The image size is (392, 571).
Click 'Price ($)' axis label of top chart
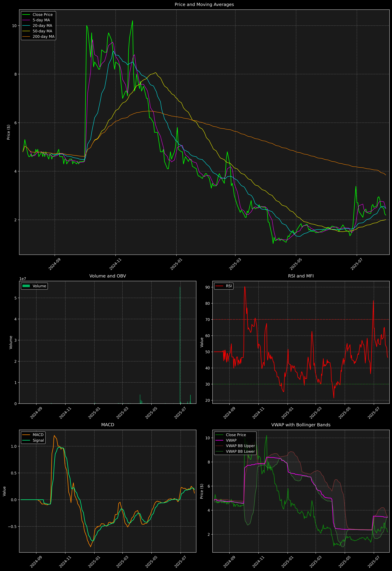pyautogui.click(x=9, y=132)
